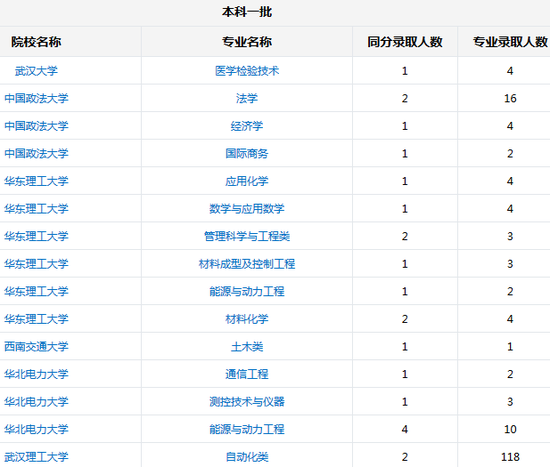Open the 材料成型及控制工程 major link
This screenshot has height=467, width=550.
click(247, 264)
